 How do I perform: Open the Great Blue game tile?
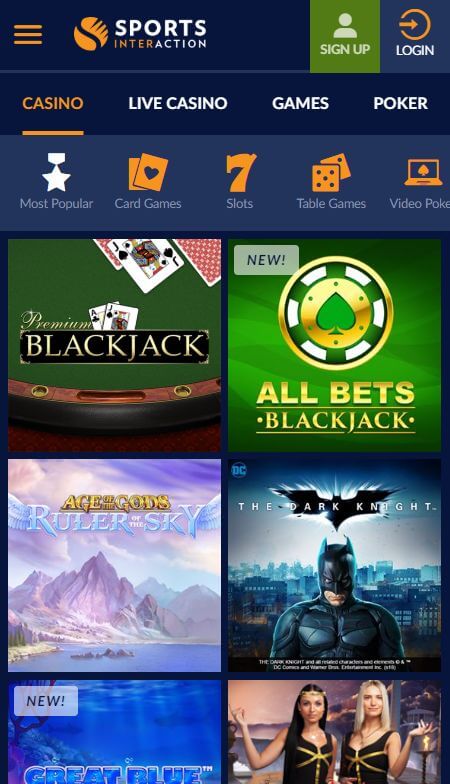pyautogui.click(x=114, y=732)
